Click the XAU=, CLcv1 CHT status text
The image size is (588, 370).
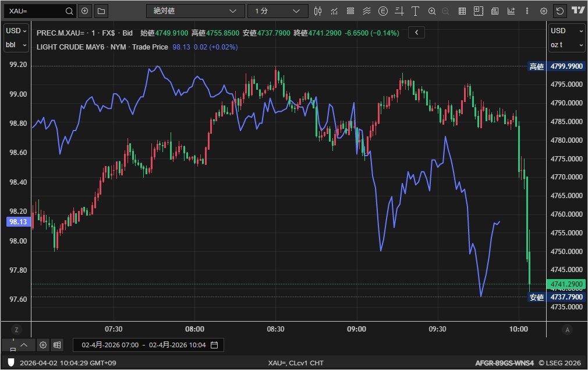[x=296, y=363]
